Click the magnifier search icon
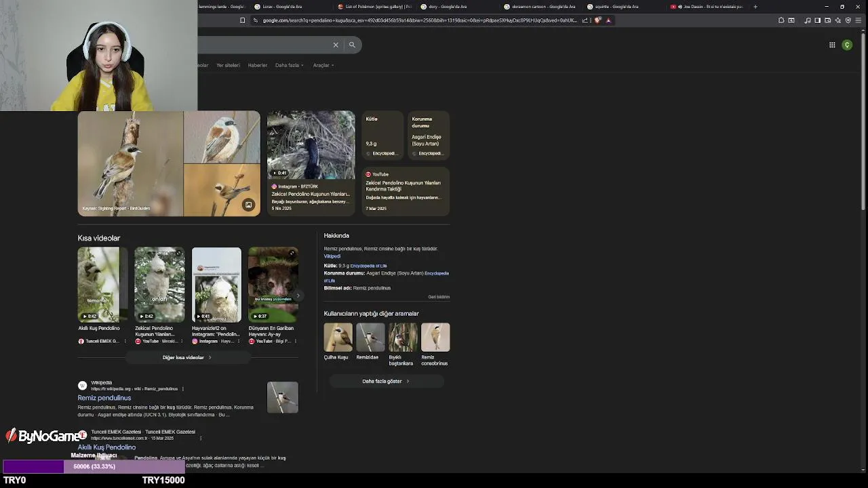The image size is (868, 488). point(352,45)
